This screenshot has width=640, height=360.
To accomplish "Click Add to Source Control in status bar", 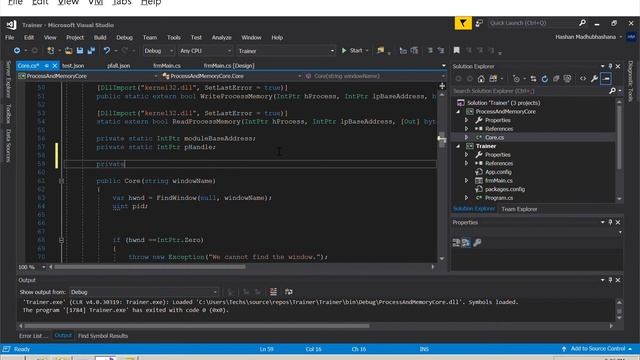I will click(x=598, y=349).
